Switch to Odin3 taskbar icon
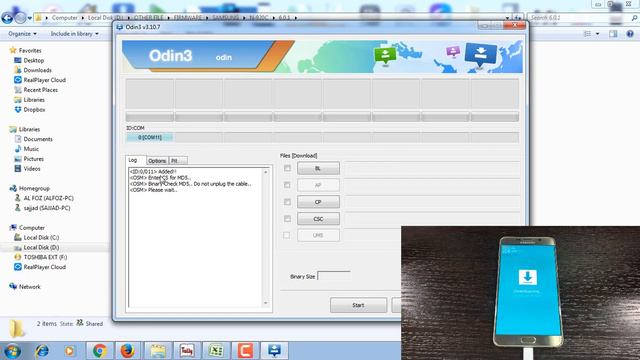This screenshot has width=640, height=360. point(274,351)
